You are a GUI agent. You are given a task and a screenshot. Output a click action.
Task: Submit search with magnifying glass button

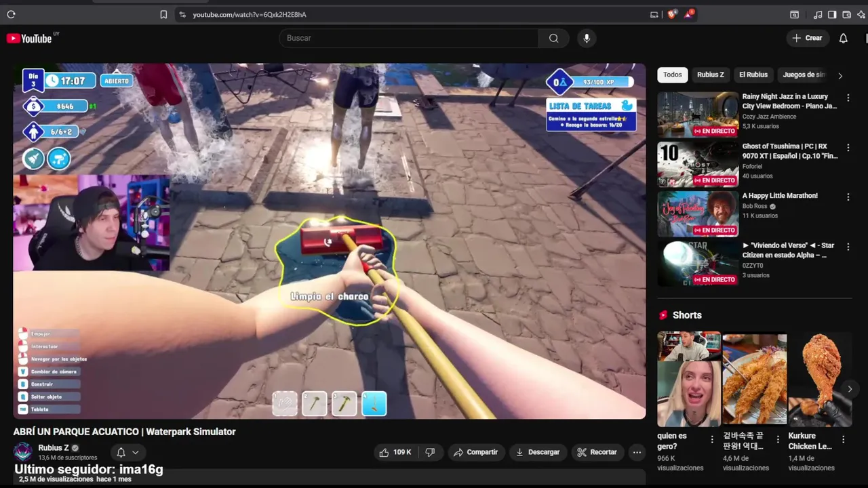554,38
